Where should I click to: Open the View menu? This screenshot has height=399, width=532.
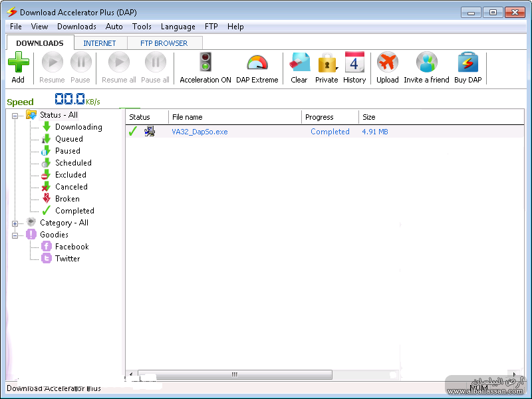click(39, 27)
